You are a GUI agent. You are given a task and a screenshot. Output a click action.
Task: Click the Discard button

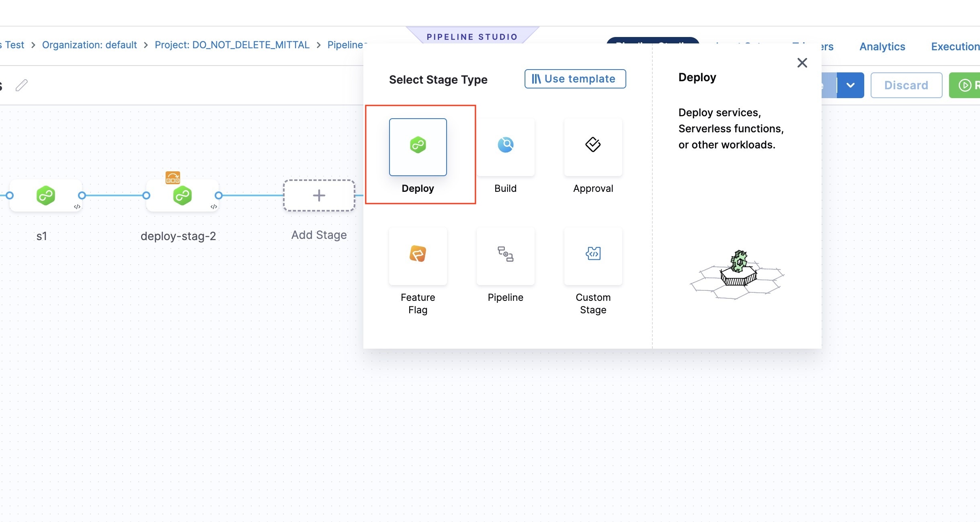(x=906, y=85)
